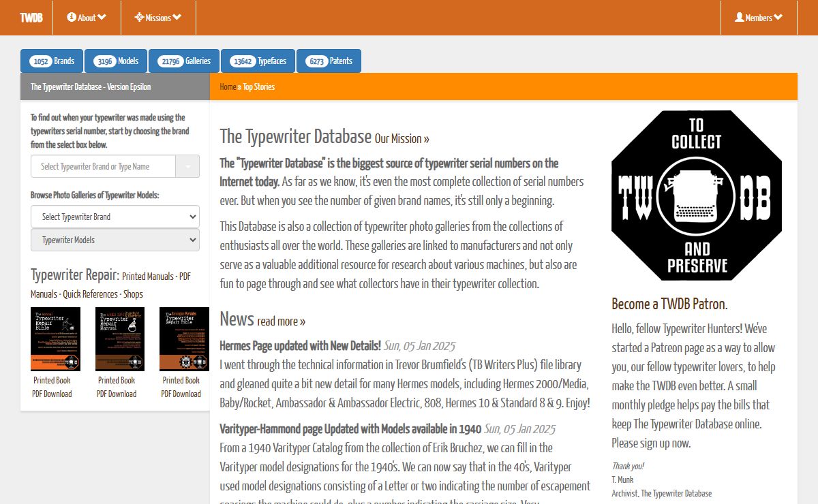This screenshot has width=818, height=504.
Task: Click PDF Download under the third cover
Action: click(x=181, y=394)
